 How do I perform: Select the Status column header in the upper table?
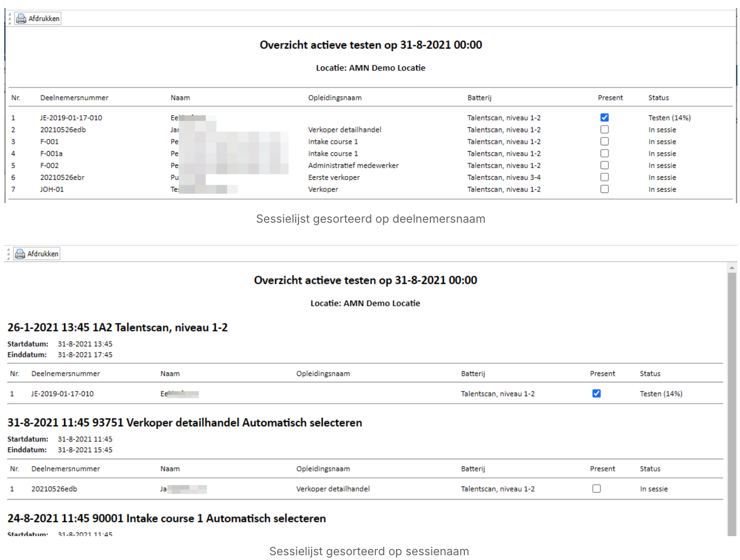coord(658,98)
